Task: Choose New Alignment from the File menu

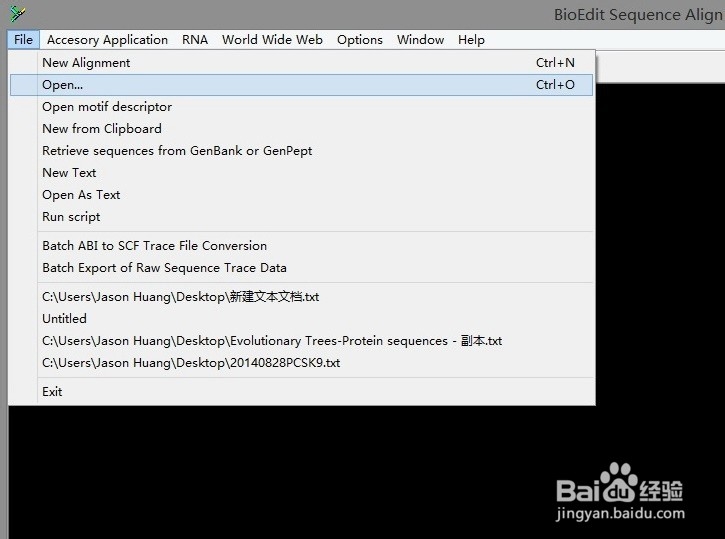Action: tap(301, 63)
